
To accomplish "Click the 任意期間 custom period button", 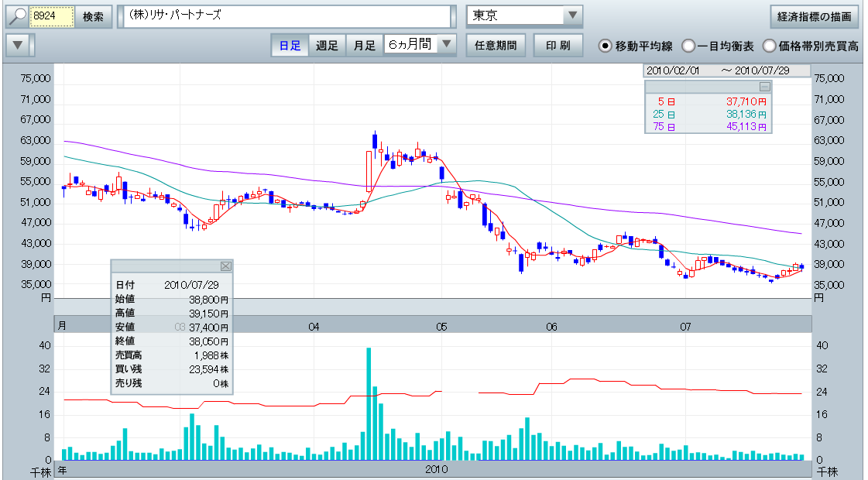I will pyautogui.click(x=496, y=45).
